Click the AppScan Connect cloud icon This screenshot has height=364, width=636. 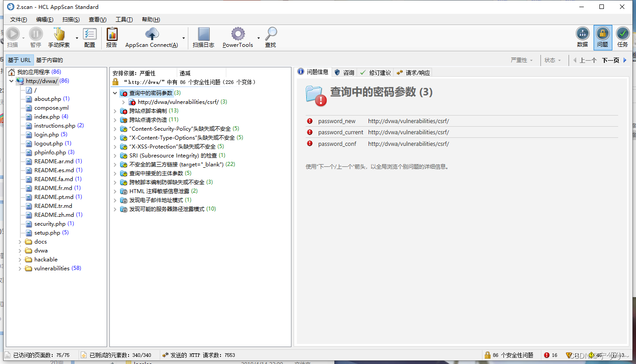[x=152, y=34]
